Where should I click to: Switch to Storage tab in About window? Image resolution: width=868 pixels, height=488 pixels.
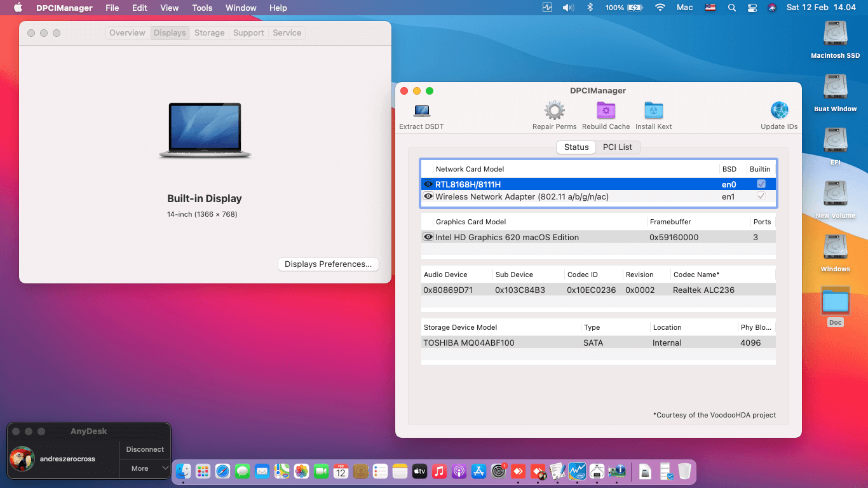coord(210,33)
